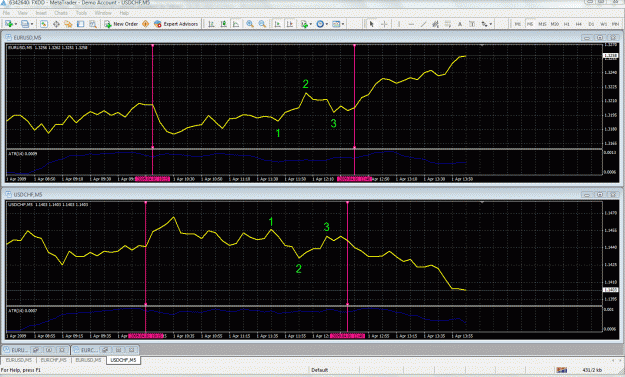625x377 pixels.
Task: Open the Help menu
Action: (124, 13)
